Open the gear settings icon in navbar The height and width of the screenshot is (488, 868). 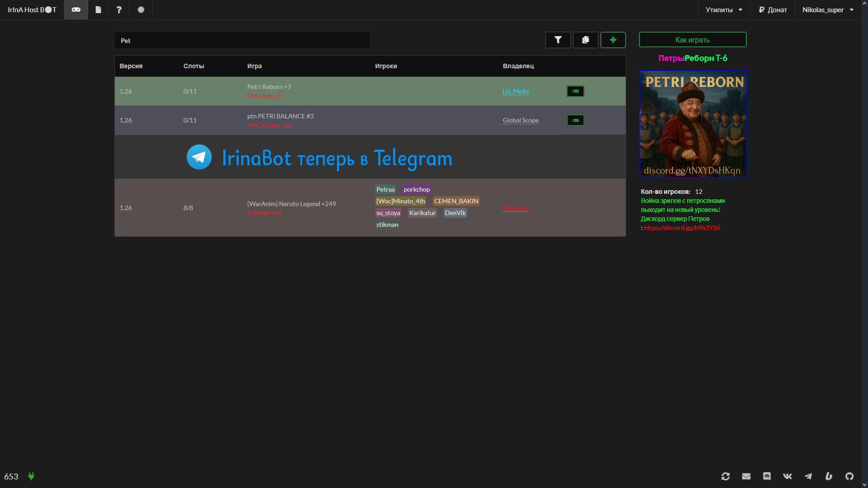[x=141, y=9]
